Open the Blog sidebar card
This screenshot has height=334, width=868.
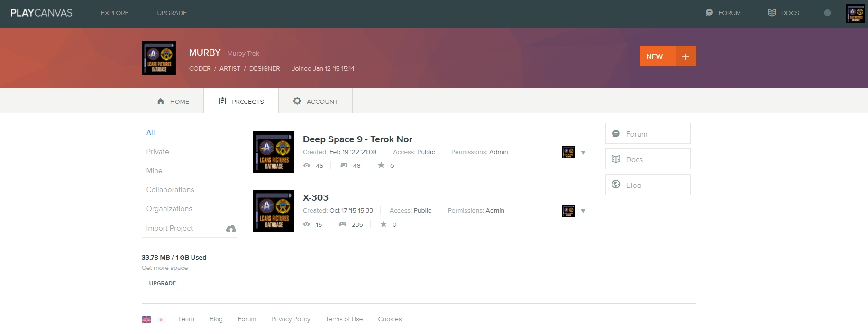[x=648, y=185]
